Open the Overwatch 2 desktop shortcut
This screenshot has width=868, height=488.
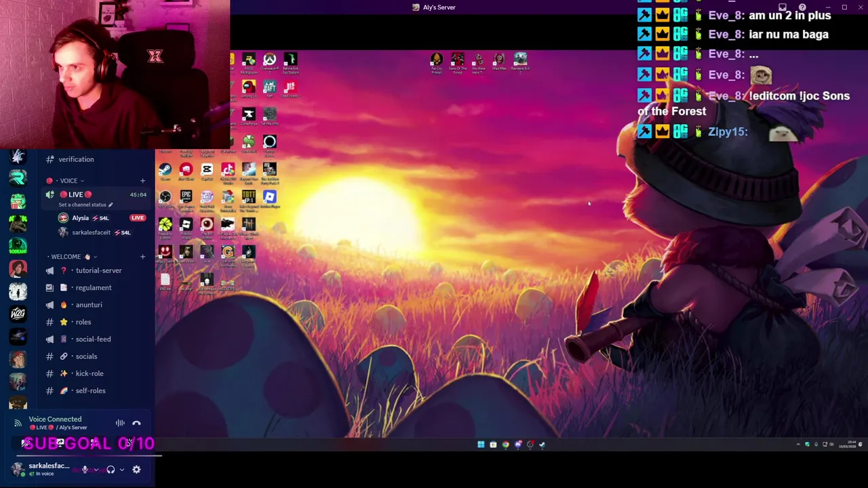[270, 59]
